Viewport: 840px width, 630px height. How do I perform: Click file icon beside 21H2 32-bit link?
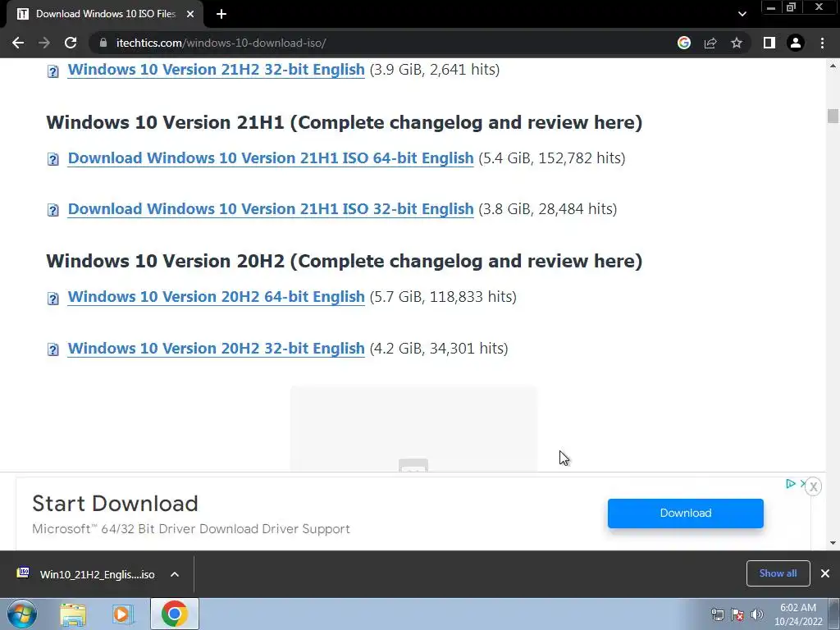tap(53, 71)
